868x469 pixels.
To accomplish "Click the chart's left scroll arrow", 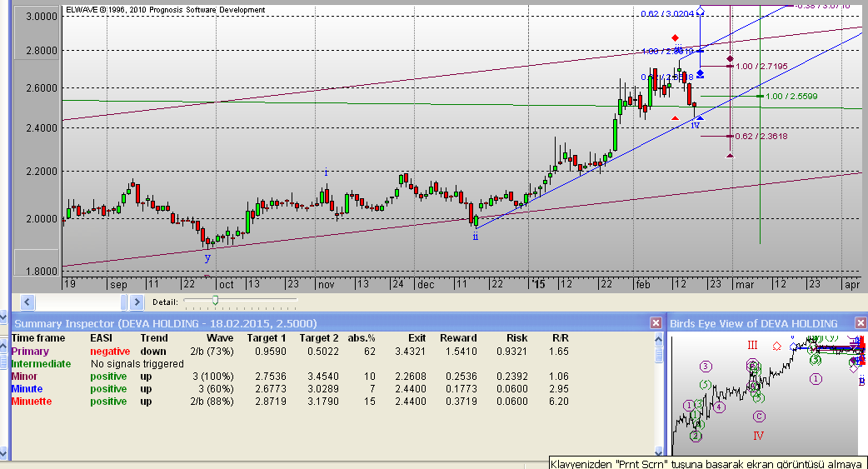I will pyautogui.click(x=27, y=302).
